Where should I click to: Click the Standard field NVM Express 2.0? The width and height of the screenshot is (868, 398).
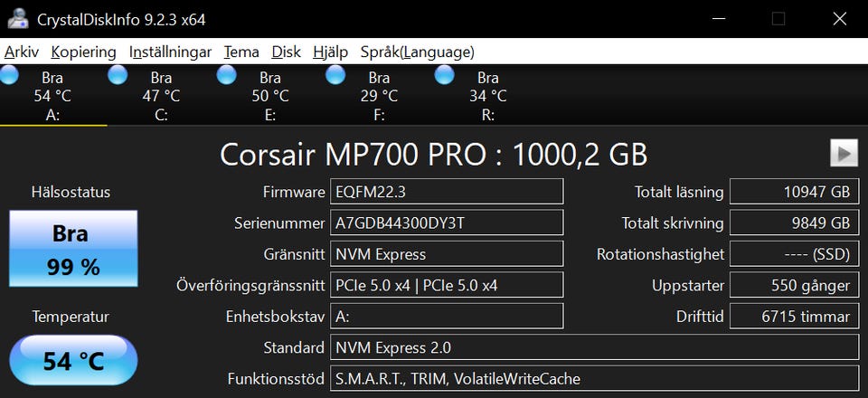click(x=595, y=347)
